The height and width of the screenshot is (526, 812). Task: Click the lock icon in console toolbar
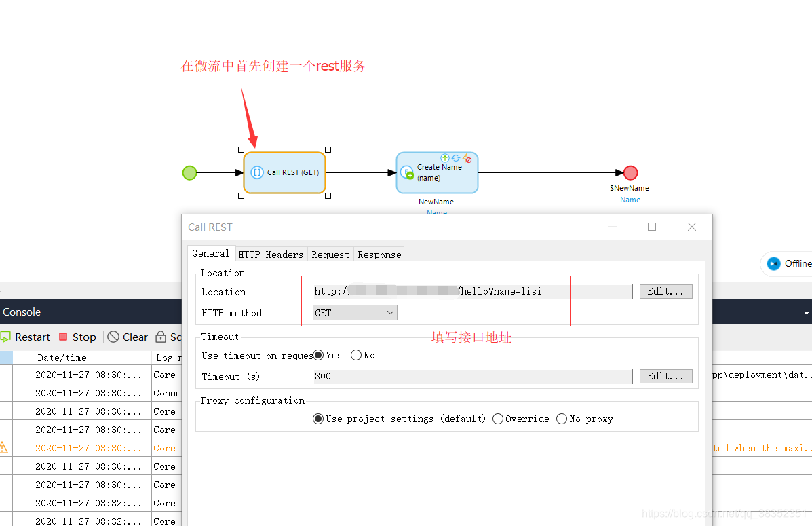click(161, 337)
